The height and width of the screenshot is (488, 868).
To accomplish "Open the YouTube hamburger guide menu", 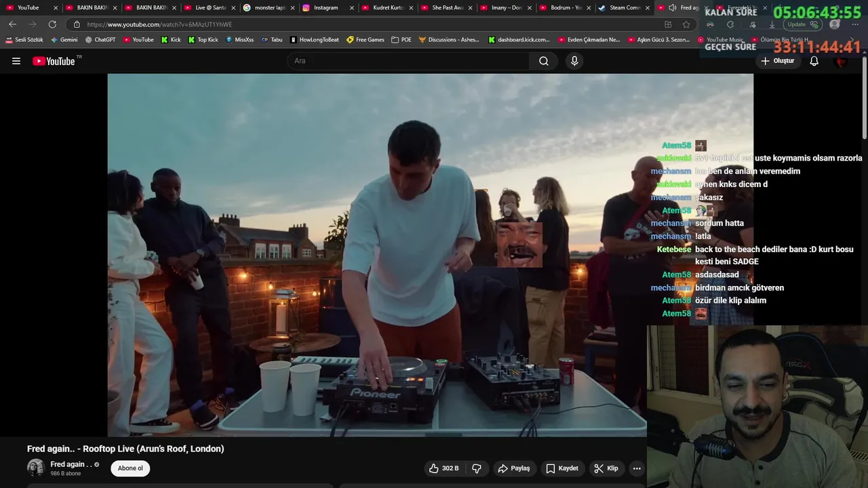I will (x=16, y=61).
